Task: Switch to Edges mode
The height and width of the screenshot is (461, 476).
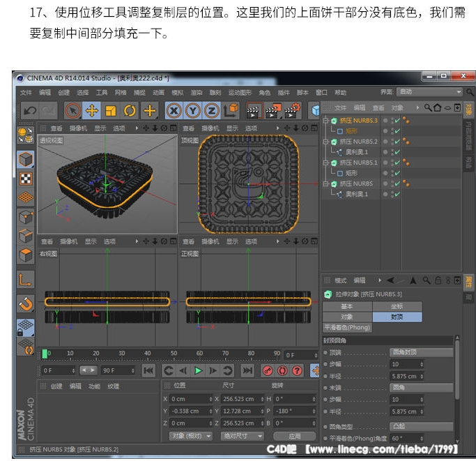Action: click(x=26, y=236)
